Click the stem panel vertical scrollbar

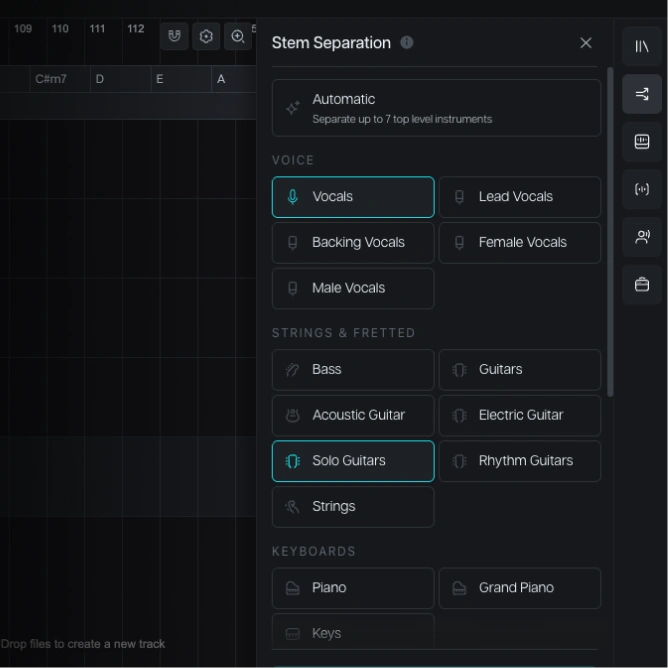(610, 232)
